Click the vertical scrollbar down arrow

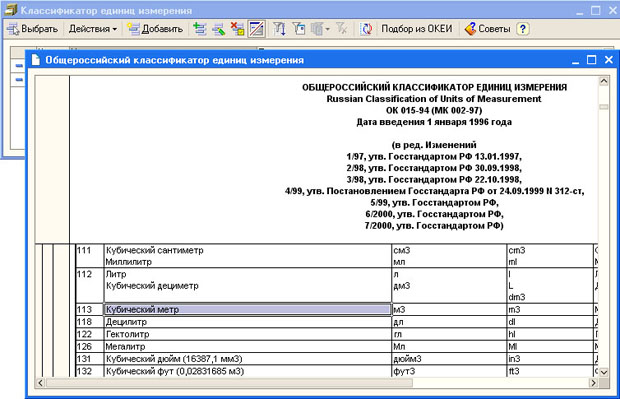pyautogui.click(x=604, y=372)
